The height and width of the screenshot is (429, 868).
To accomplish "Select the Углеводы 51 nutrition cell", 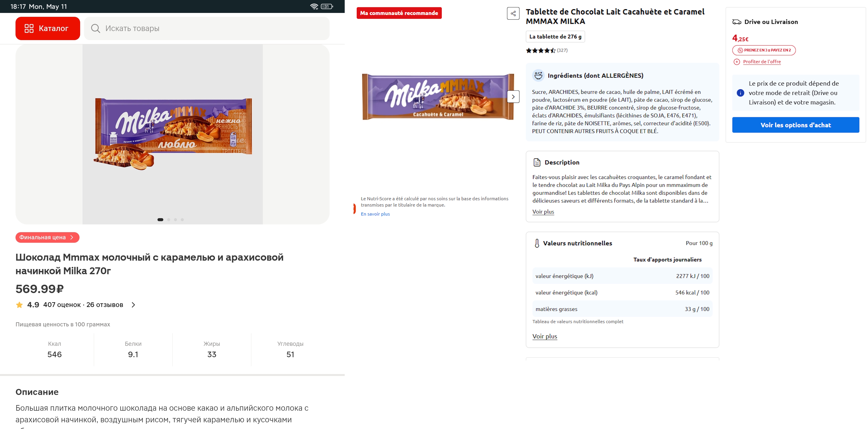I will click(x=290, y=350).
